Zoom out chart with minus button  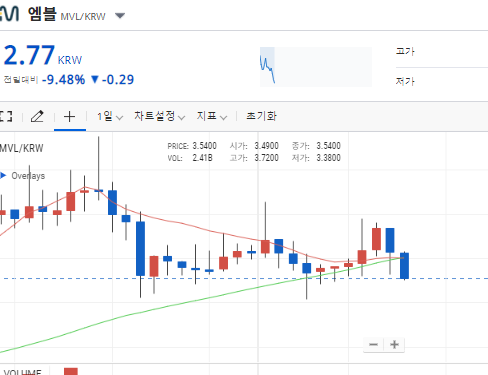pyautogui.click(x=374, y=344)
